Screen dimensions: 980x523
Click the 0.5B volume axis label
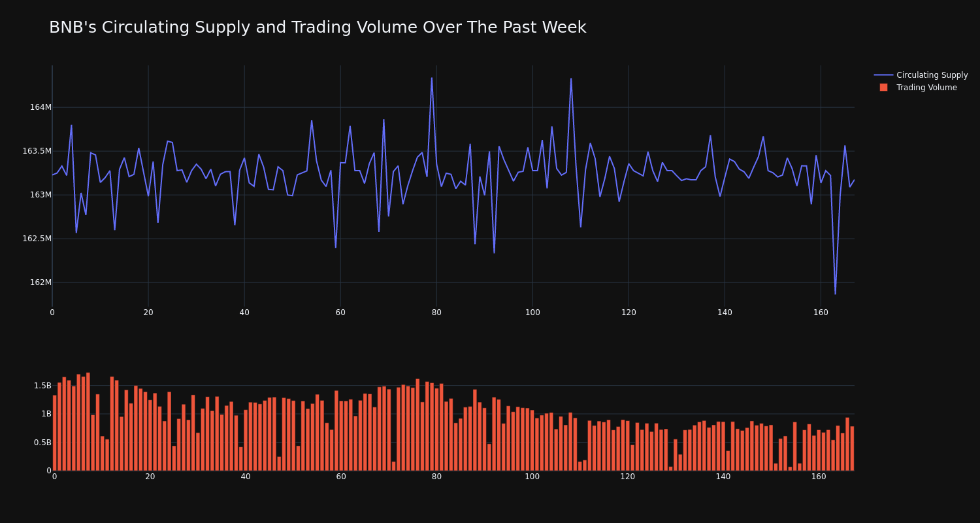tap(42, 443)
